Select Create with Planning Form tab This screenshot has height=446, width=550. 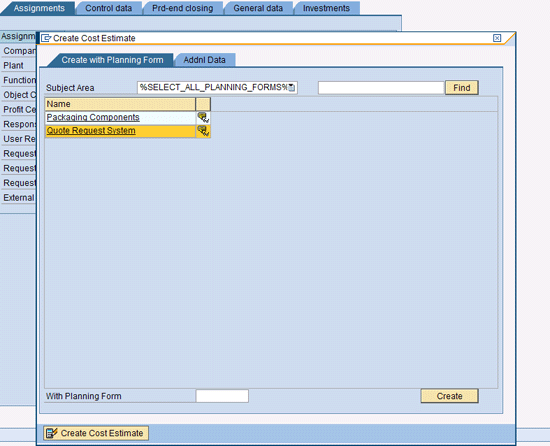(112, 60)
